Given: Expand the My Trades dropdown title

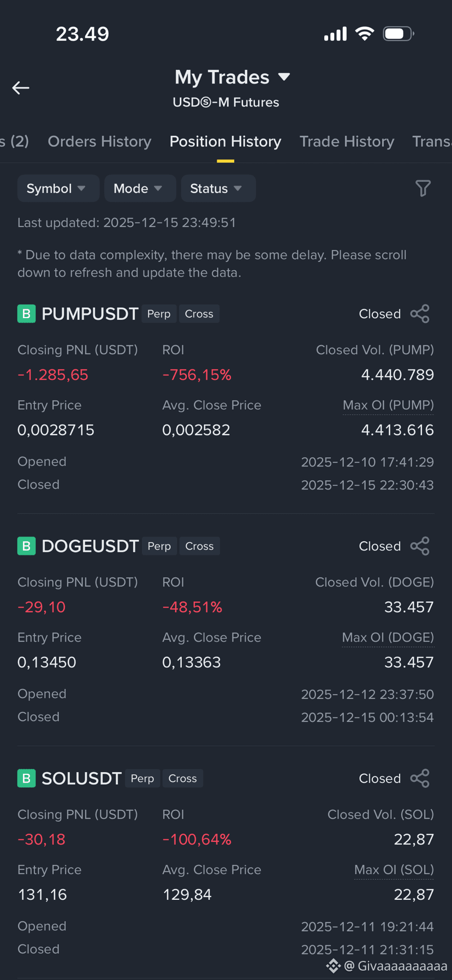Looking at the screenshot, I should pos(232,77).
